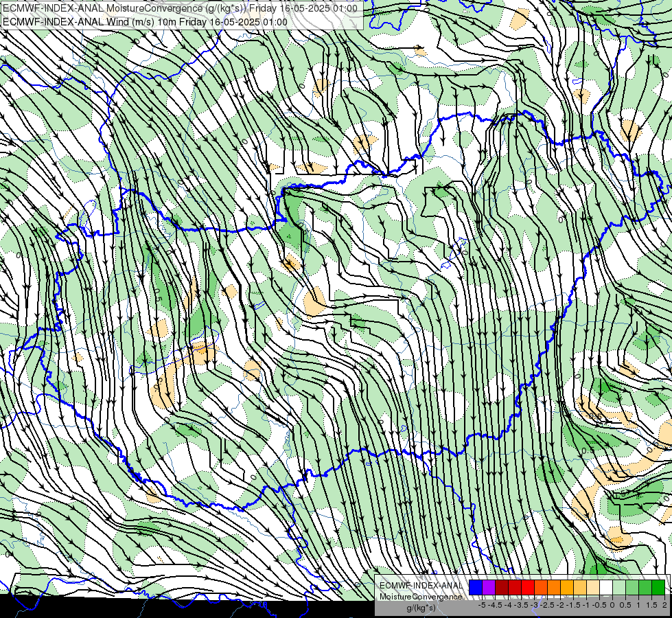Pick the maroon swatch between -4 and -3.5
The width and height of the screenshot is (672, 618).
502,588
